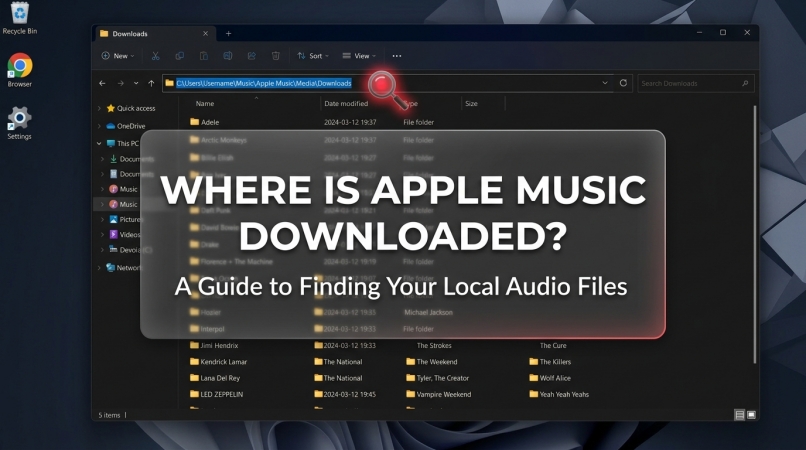Click the Paste clipboard icon
Image resolution: width=806 pixels, height=450 pixels.
pos(204,56)
